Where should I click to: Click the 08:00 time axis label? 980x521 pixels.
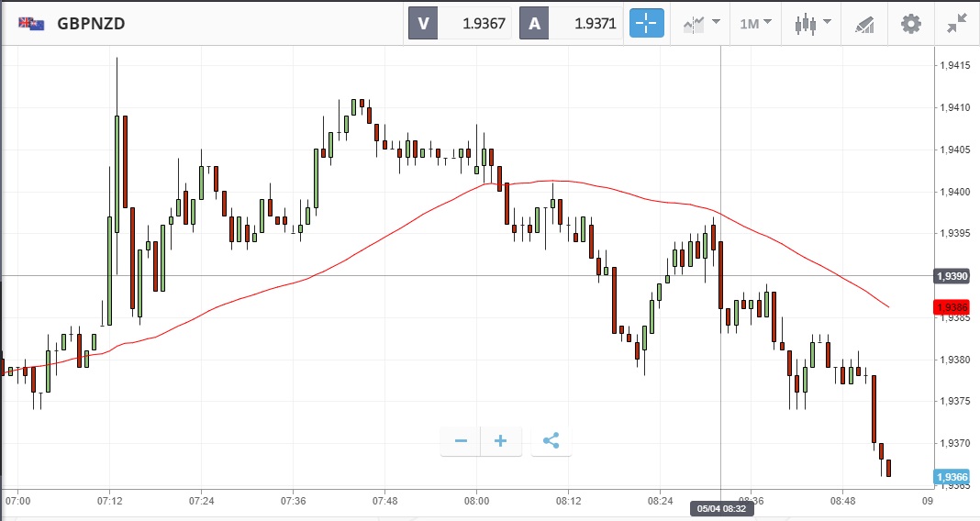[x=476, y=501]
